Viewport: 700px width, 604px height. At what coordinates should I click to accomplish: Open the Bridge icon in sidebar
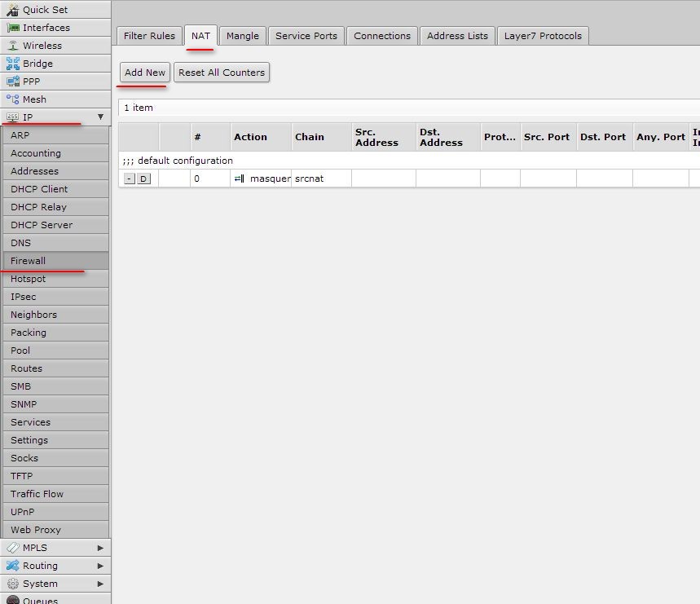tap(13, 64)
